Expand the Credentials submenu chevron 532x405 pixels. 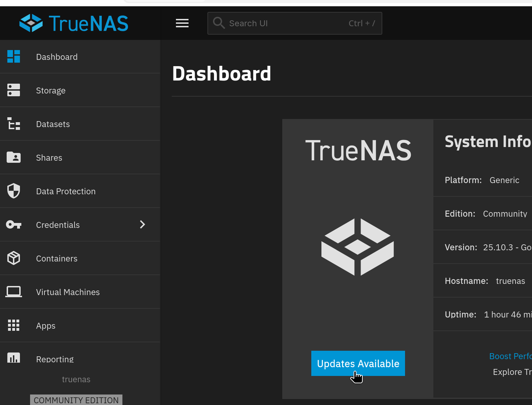142,225
